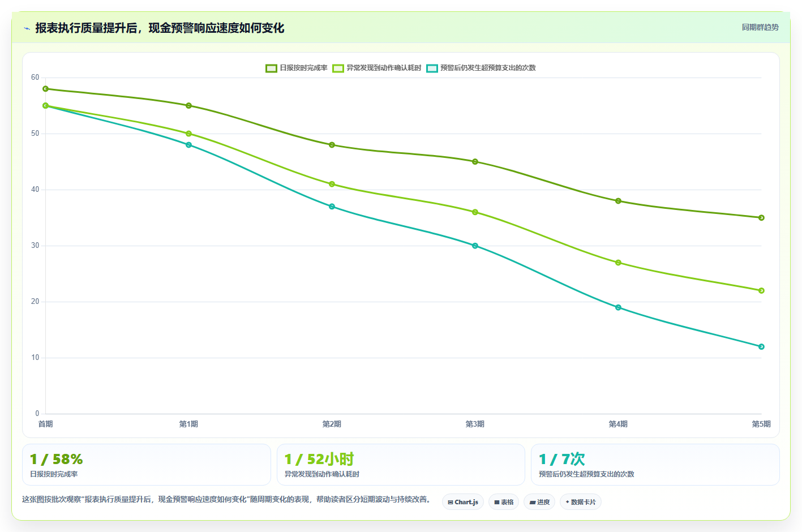The width and height of the screenshot is (802, 532).
Task: Open the 1 / 58% 日报按时完成率 card
Action: tap(147, 465)
